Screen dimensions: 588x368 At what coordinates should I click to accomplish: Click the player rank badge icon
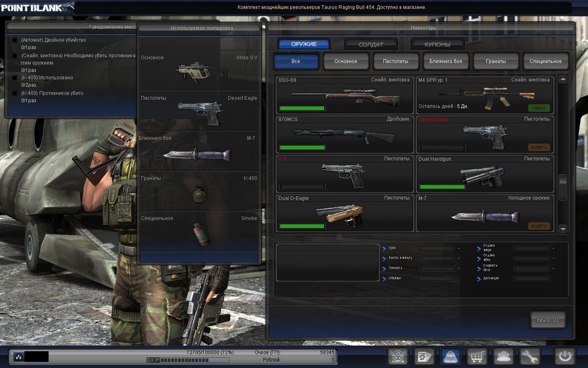19,357
